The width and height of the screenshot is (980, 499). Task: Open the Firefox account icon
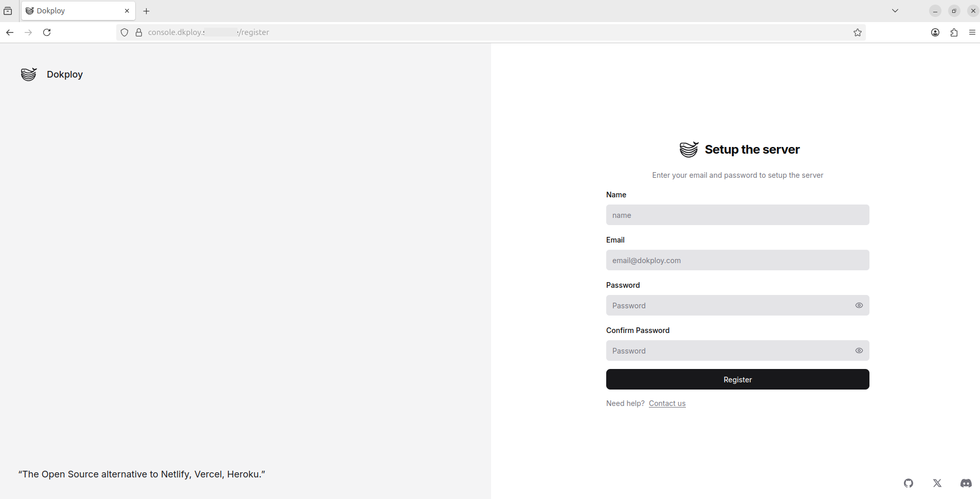coord(935,32)
